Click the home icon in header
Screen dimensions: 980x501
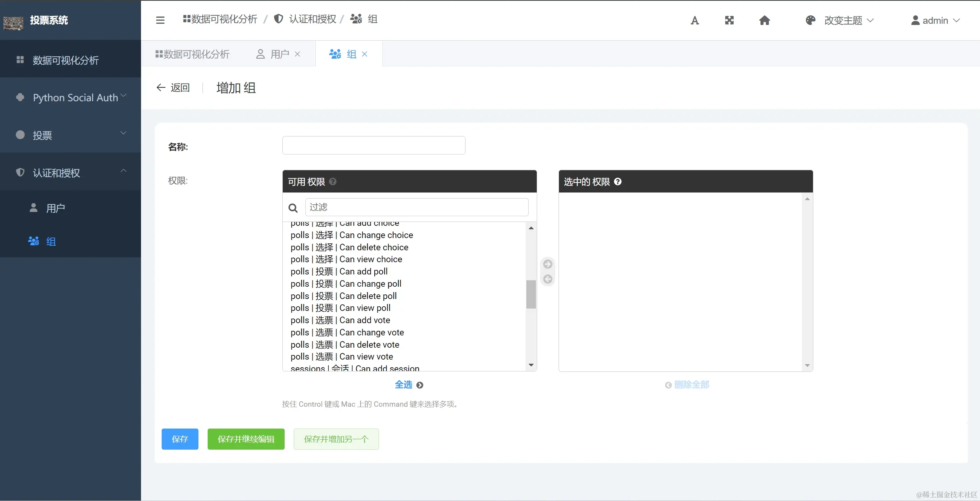(x=764, y=20)
